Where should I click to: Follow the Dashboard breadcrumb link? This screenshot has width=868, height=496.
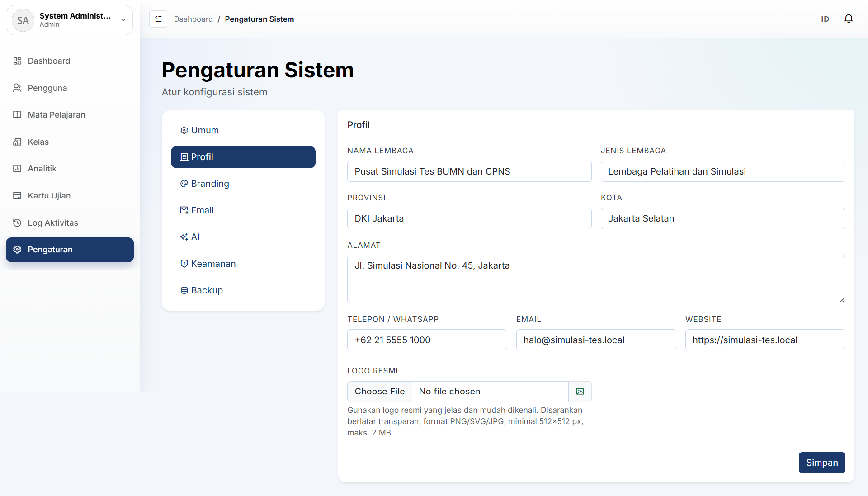click(x=193, y=19)
